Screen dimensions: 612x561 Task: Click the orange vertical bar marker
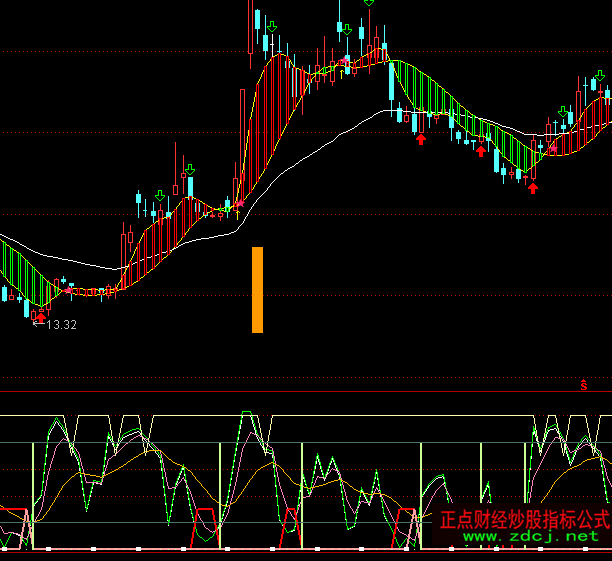click(x=257, y=289)
